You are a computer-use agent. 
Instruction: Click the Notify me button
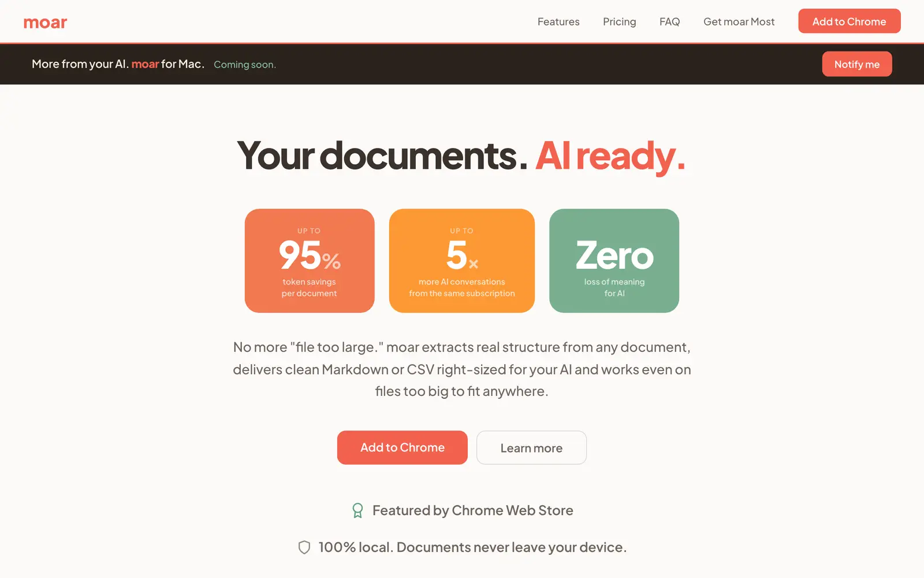pos(857,64)
